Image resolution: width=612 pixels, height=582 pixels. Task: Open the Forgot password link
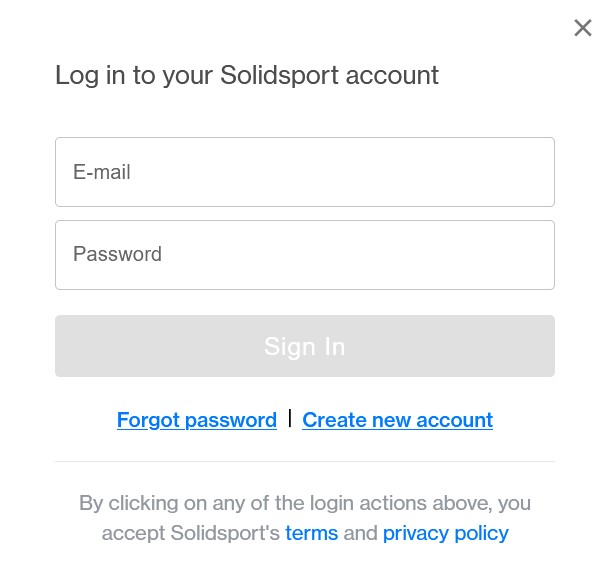coord(197,420)
